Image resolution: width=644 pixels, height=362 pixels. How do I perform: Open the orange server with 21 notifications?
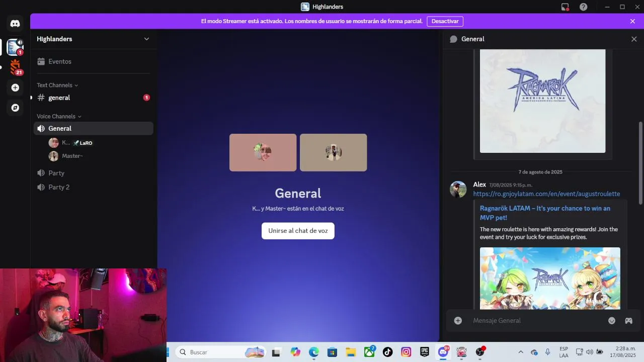pyautogui.click(x=15, y=67)
